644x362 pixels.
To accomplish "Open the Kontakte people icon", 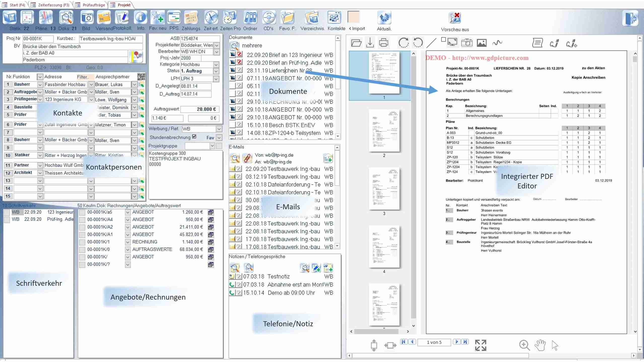I will [x=334, y=18].
